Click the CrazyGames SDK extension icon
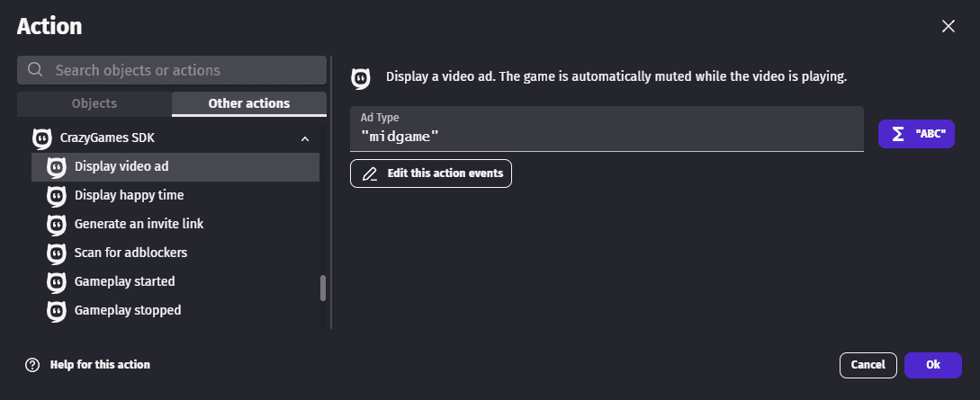 pyautogui.click(x=40, y=138)
